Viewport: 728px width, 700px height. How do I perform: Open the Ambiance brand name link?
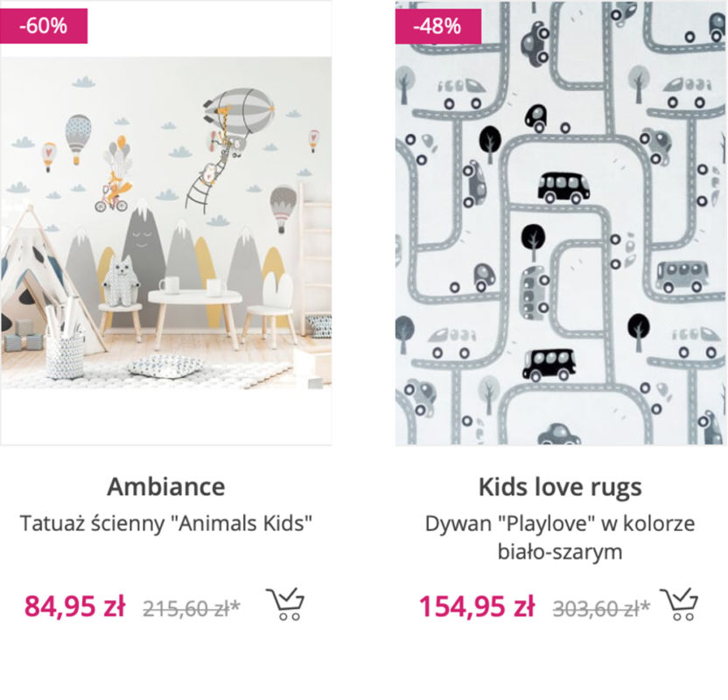coord(166,486)
